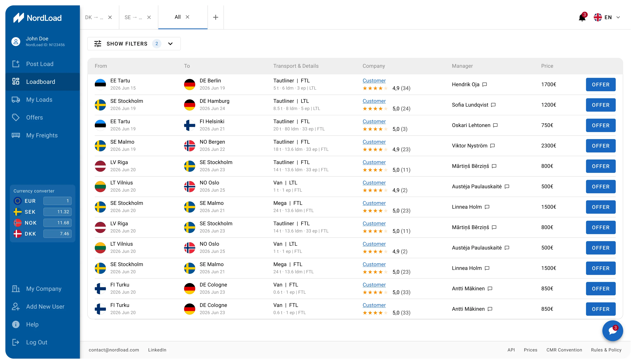Expand the Show Filters panel
636x364 pixels.
134,44
